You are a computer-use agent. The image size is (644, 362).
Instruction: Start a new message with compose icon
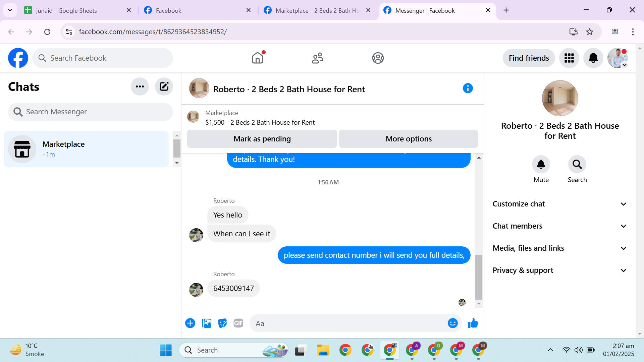coord(164,86)
